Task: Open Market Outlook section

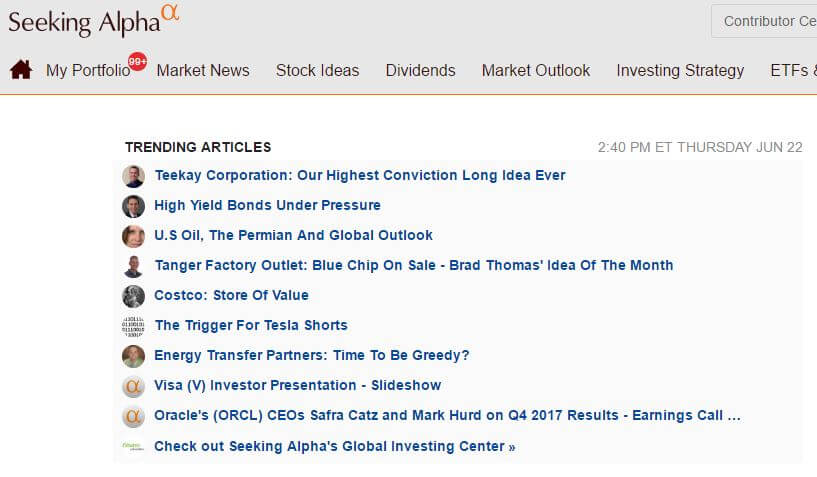Action: pos(536,70)
